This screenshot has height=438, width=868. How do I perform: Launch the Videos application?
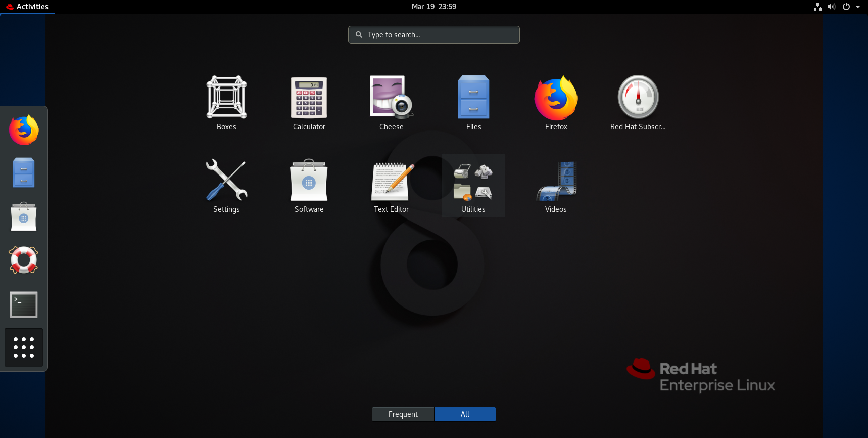point(556,186)
